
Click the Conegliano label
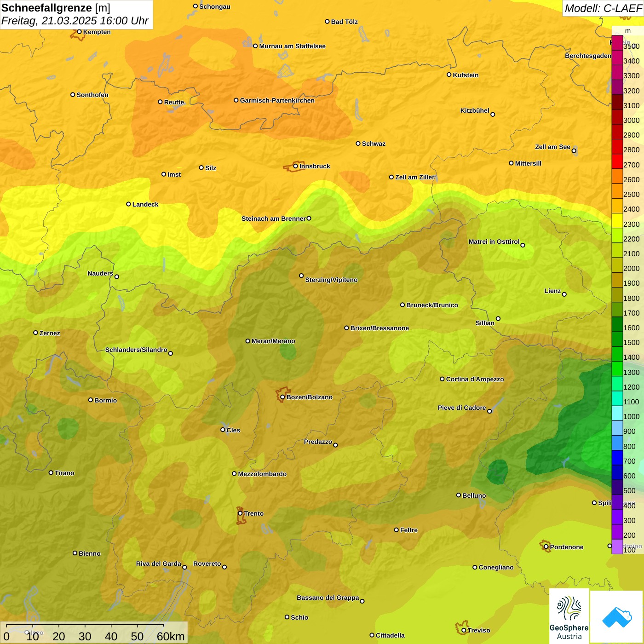496,567
